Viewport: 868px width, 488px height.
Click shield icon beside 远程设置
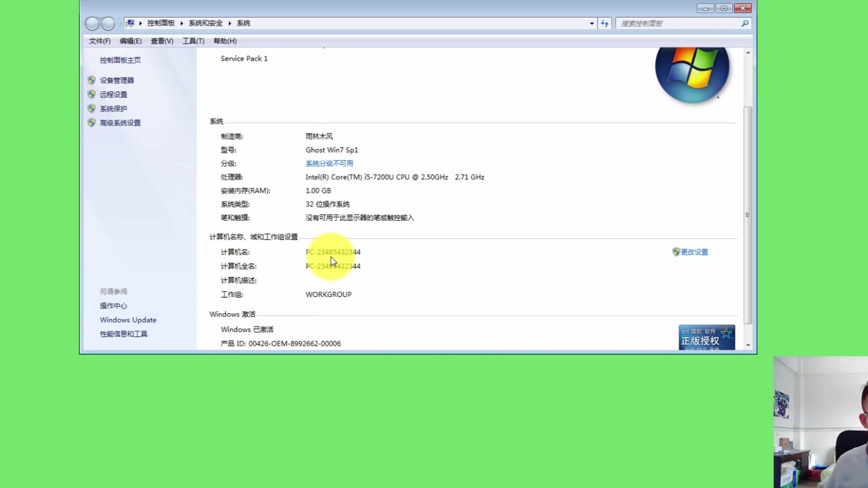coord(91,94)
